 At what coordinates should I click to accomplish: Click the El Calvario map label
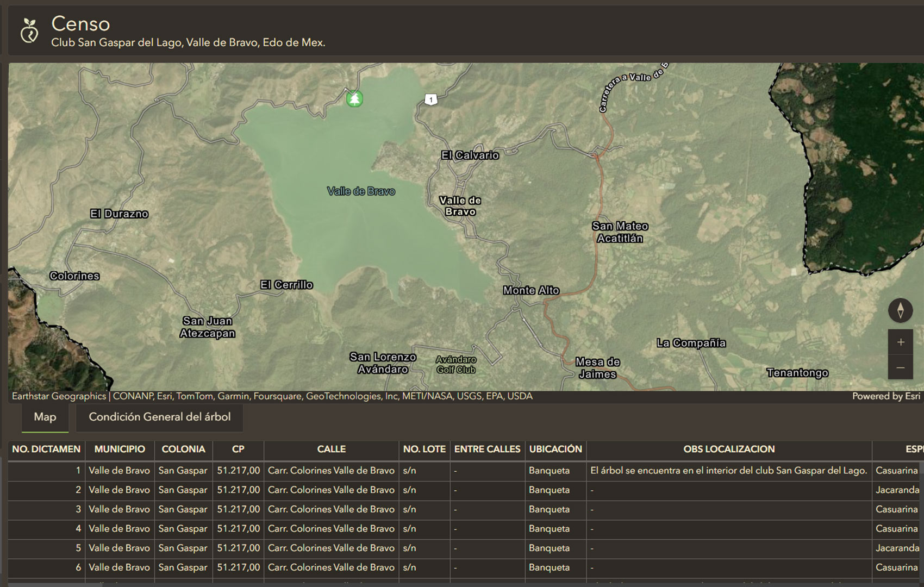pyautogui.click(x=470, y=155)
